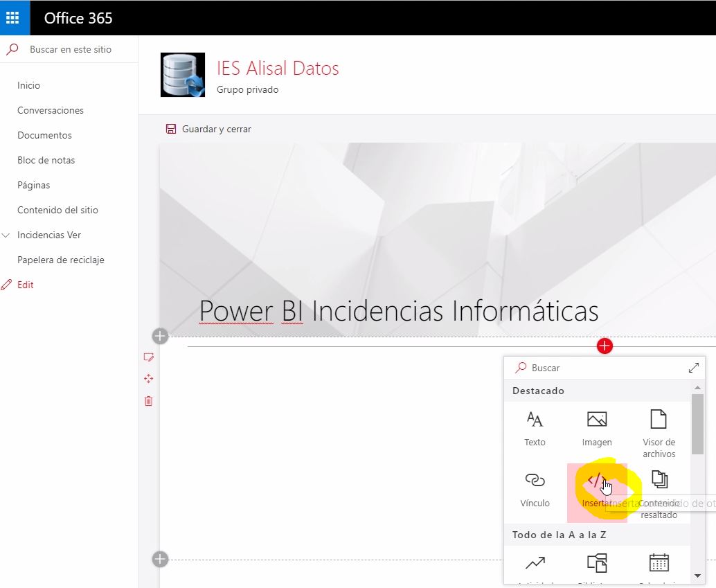Click the magnifier in the web part picker

(x=521, y=367)
